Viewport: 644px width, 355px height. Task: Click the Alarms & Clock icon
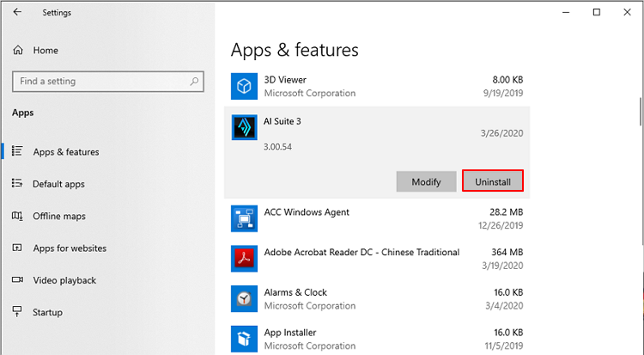click(244, 298)
